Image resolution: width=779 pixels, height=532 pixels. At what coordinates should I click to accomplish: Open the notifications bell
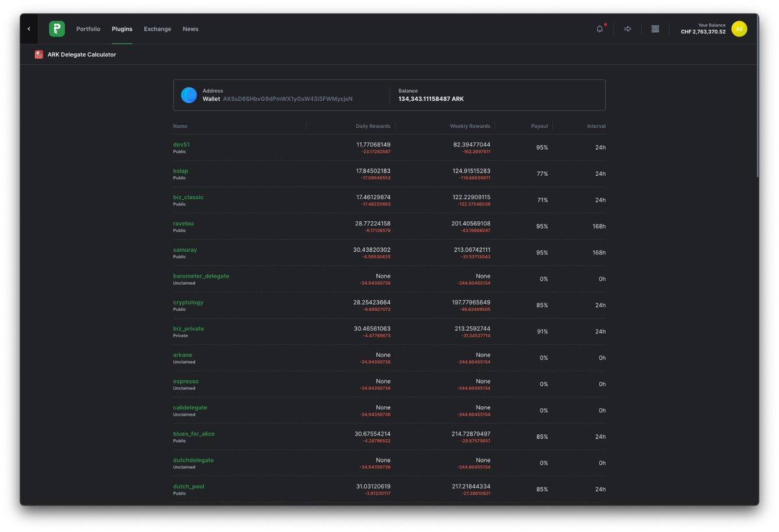point(600,29)
